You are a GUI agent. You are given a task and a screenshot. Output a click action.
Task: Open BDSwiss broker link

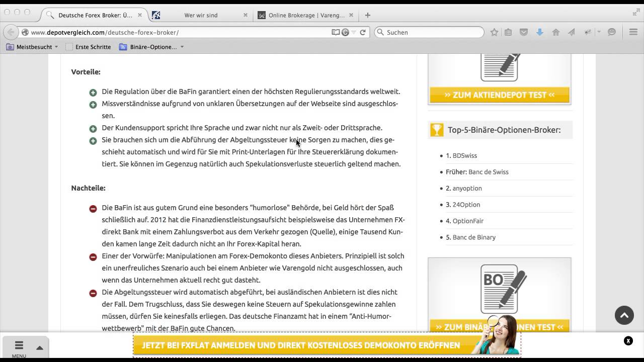(x=464, y=155)
